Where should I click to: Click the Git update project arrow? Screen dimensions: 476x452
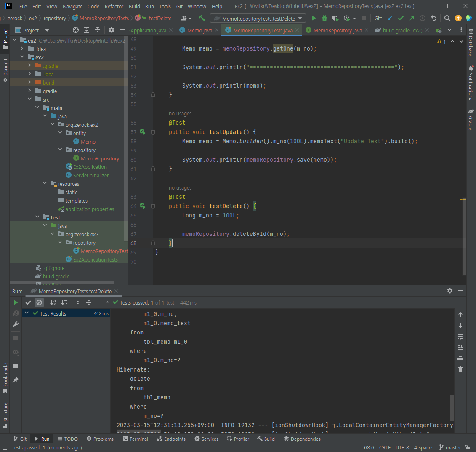[390, 18]
